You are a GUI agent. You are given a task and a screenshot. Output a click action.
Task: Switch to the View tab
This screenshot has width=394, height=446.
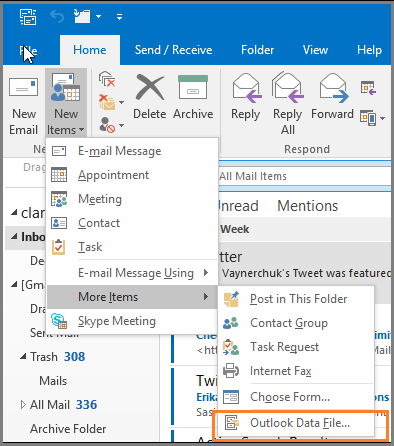tap(315, 50)
